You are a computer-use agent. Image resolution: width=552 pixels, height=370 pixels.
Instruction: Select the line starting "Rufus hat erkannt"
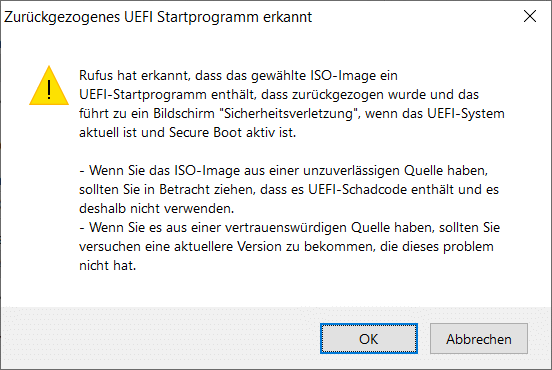tap(238, 76)
